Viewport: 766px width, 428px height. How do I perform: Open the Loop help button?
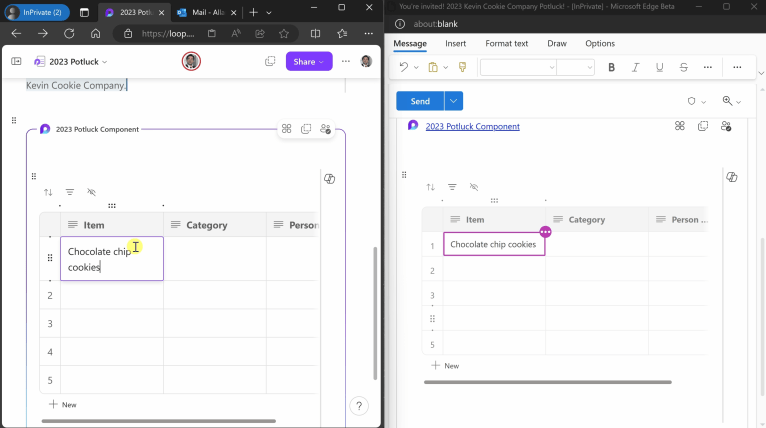pyautogui.click(x=359, y=406)
